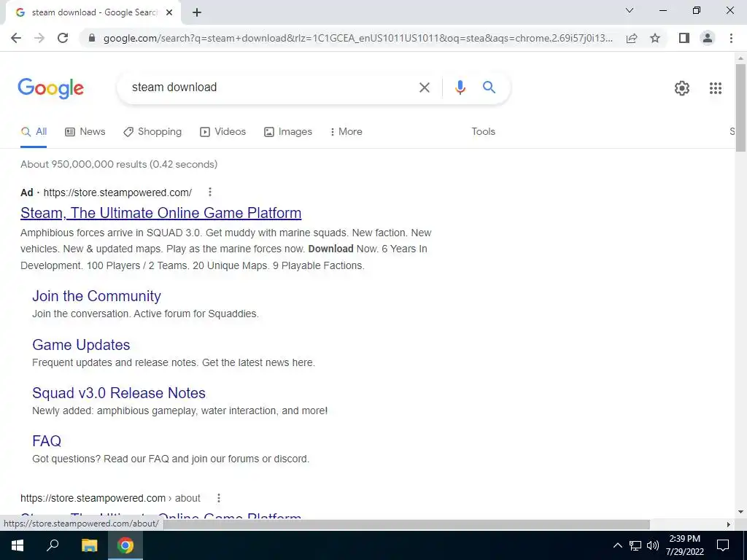Image resolution: width=747 pixels, height=560 pixels.
Task: Click the horizontal scrollbar thumb
Action: 406,524
